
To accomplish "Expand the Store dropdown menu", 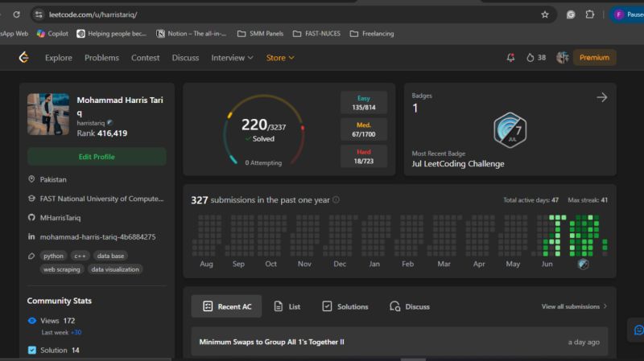I will click(280, 58).
